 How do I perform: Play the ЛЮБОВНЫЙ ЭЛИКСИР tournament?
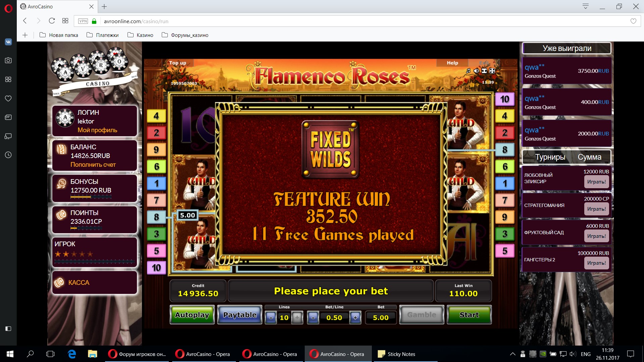596,182
